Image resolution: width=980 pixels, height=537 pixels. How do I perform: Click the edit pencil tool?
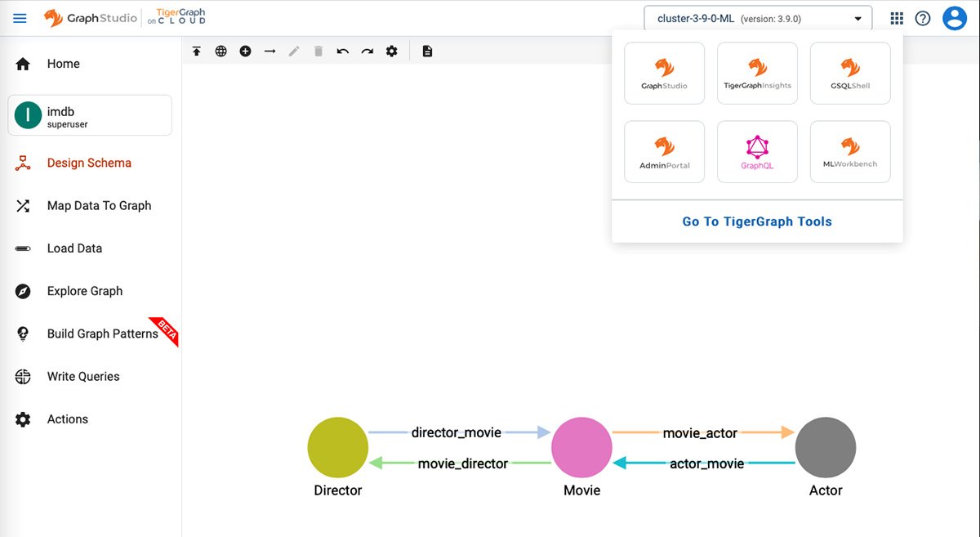[x=294, y=50]
